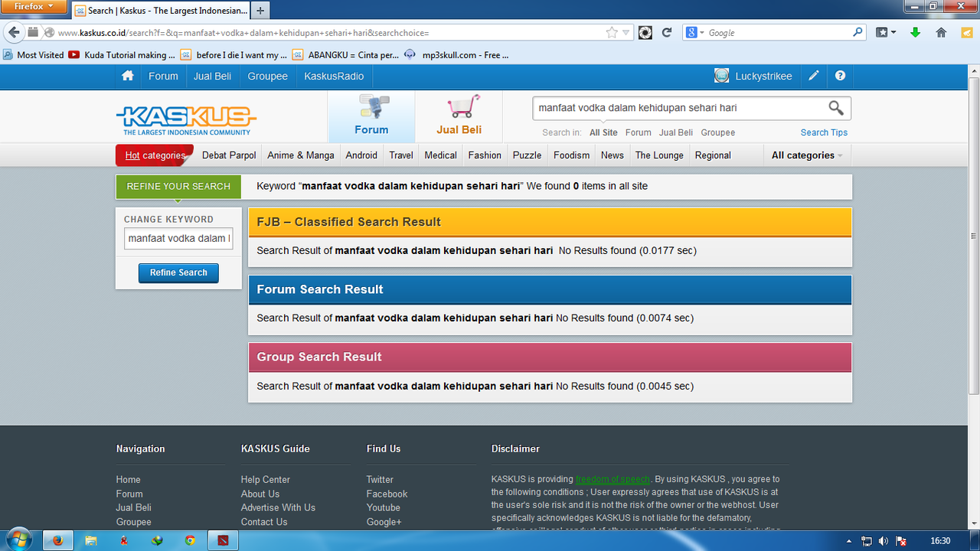Click the Firefox icon in taskbar
Viewport: 980px width, 551px height.
pos(57,540)
